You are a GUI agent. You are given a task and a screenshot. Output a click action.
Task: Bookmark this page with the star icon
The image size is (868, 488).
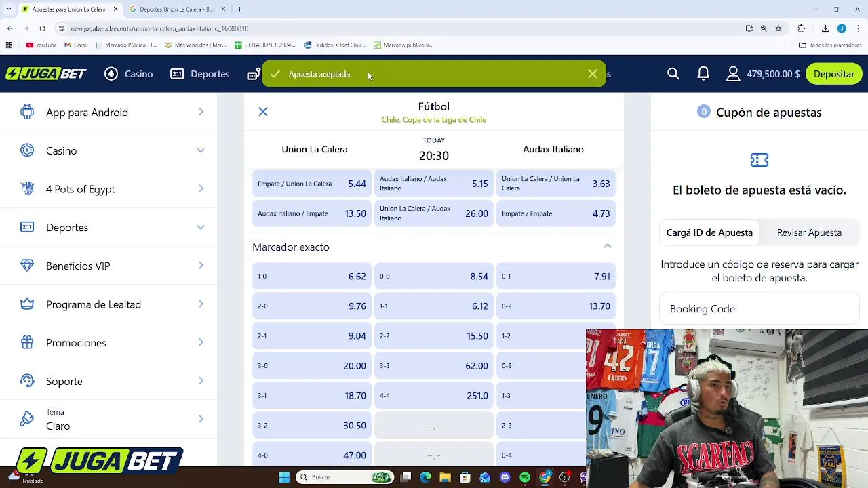click(x=778, y=28)
